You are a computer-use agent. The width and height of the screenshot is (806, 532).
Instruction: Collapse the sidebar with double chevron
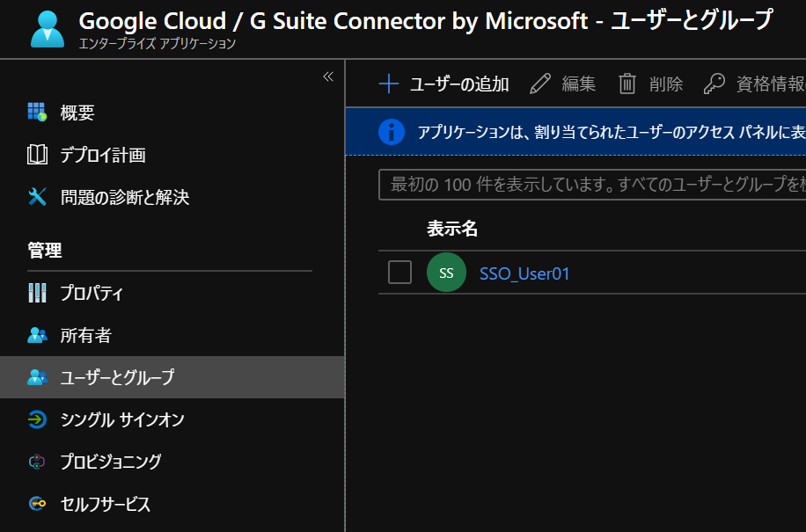point(328,77)
